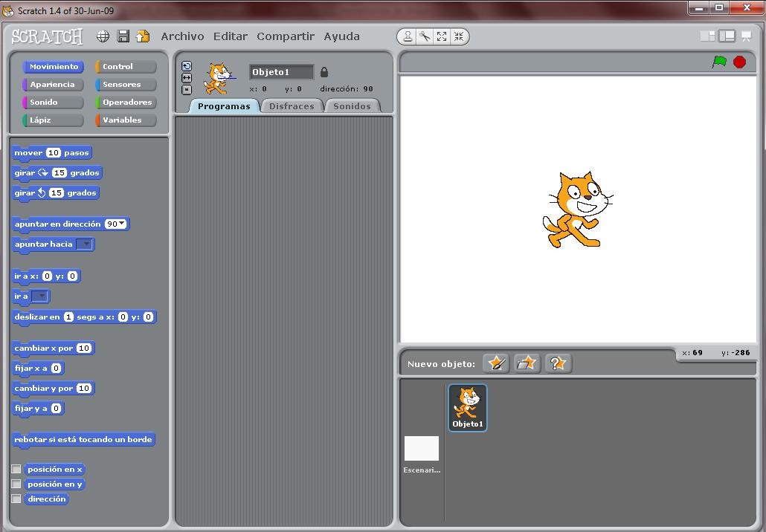766x532 pixels.
Task: Select the Sonido block category
Action: tap(54, 102)
